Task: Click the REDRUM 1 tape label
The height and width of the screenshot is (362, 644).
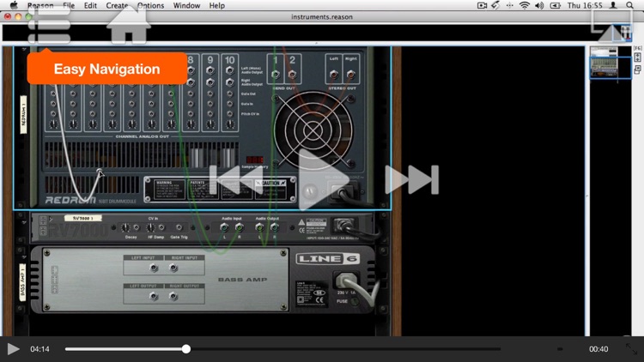Action: click(x=23, y=114)
